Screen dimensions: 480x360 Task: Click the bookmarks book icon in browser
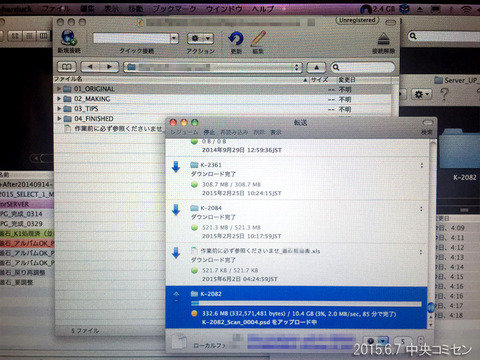pyautogui.click(x=67, y=67)
